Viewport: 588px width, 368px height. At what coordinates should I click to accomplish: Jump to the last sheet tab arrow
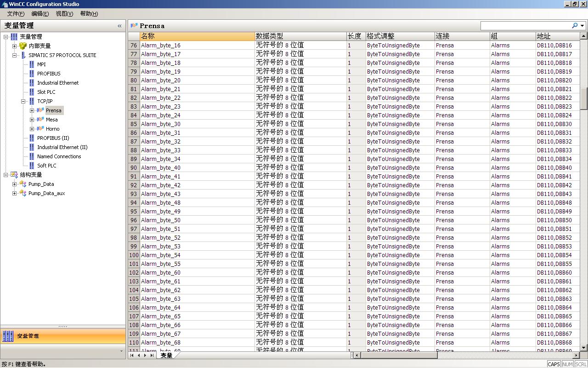pyautogui.click(x=152, y=355)
